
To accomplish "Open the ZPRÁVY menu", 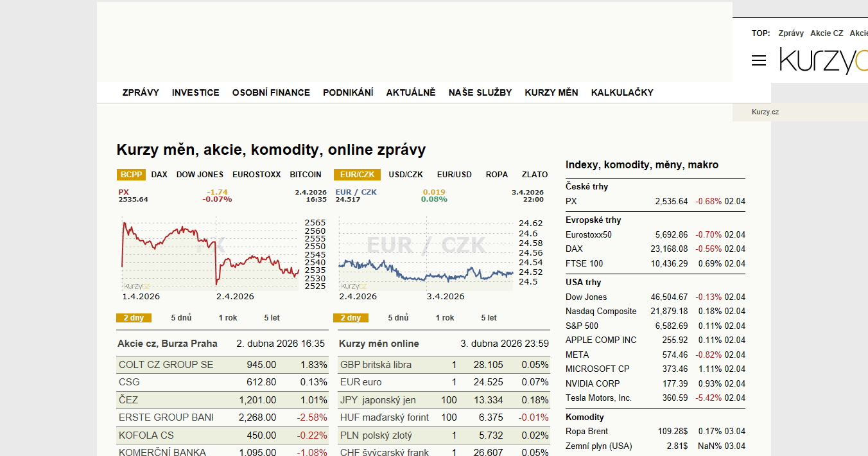I will coord(141,92).
